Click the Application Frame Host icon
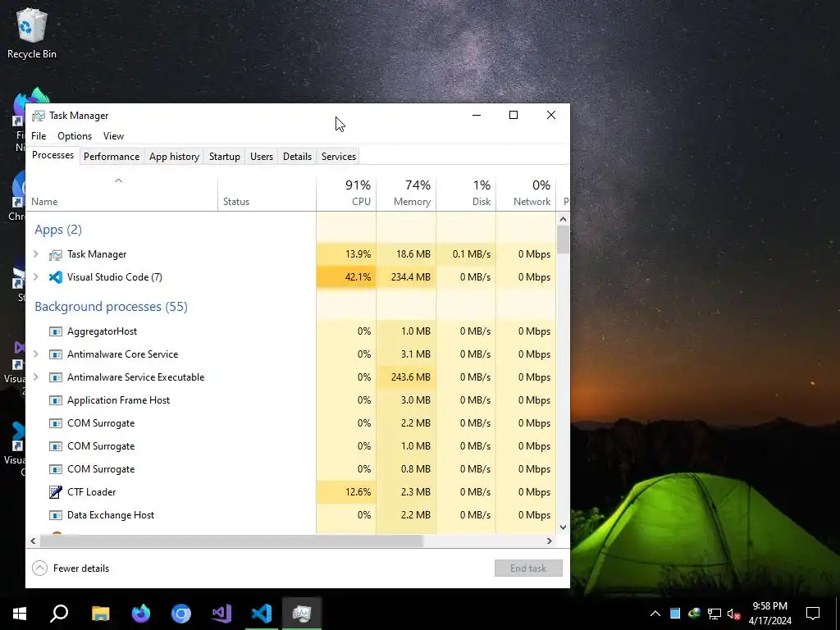Viewport: 840px width, 630px height. point(56,400)
